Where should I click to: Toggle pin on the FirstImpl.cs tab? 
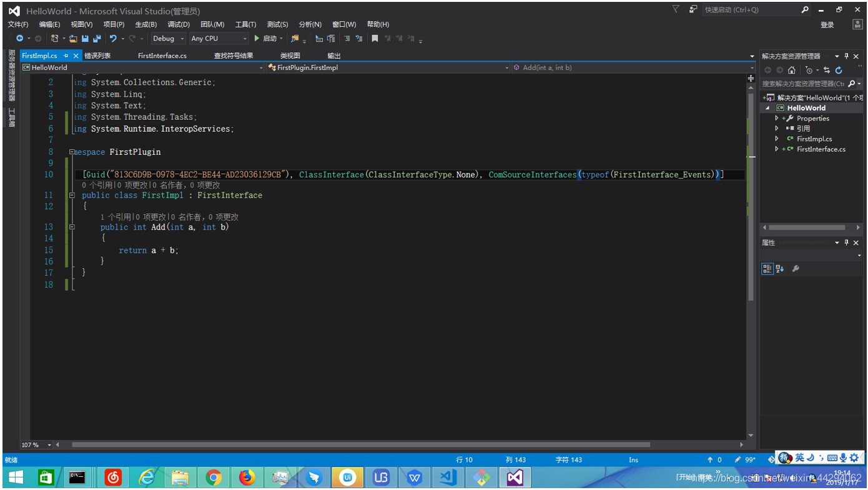click(x=66, y=56)
